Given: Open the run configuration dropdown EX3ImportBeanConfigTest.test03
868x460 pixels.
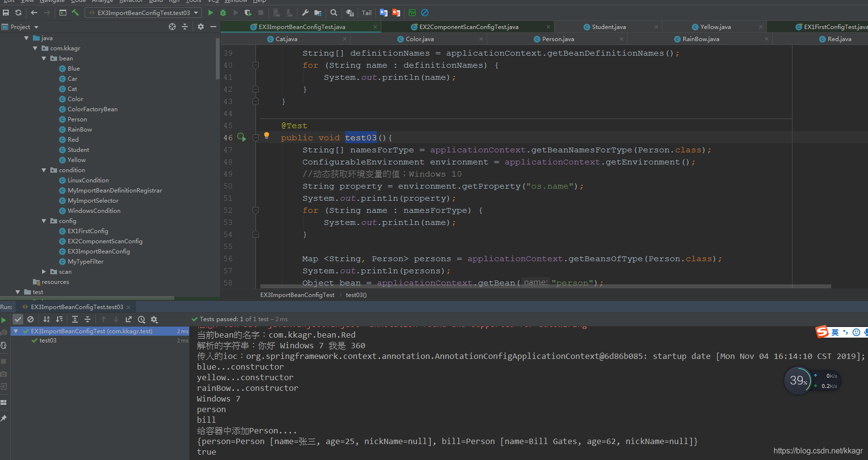Looking at the screenshot, I should coord(143,13).
